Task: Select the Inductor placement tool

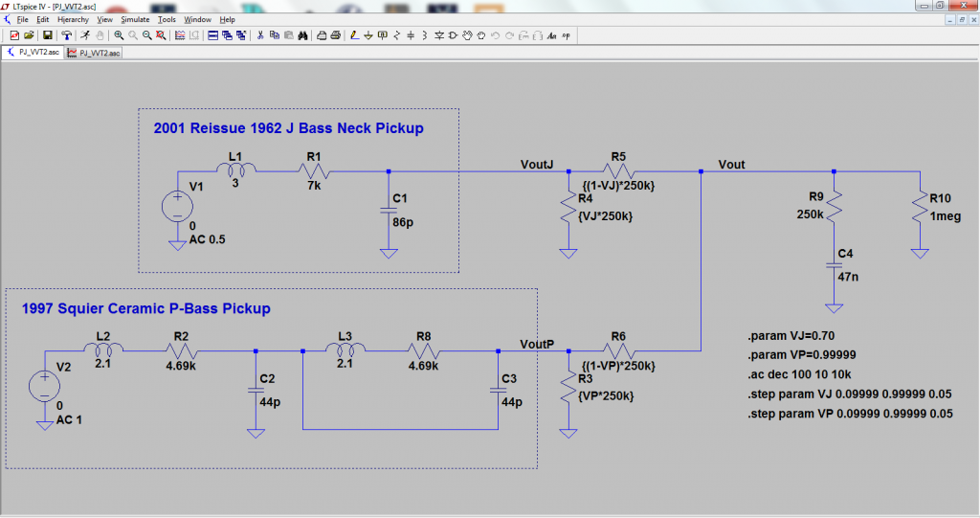Action: click(x=425, y=35)
